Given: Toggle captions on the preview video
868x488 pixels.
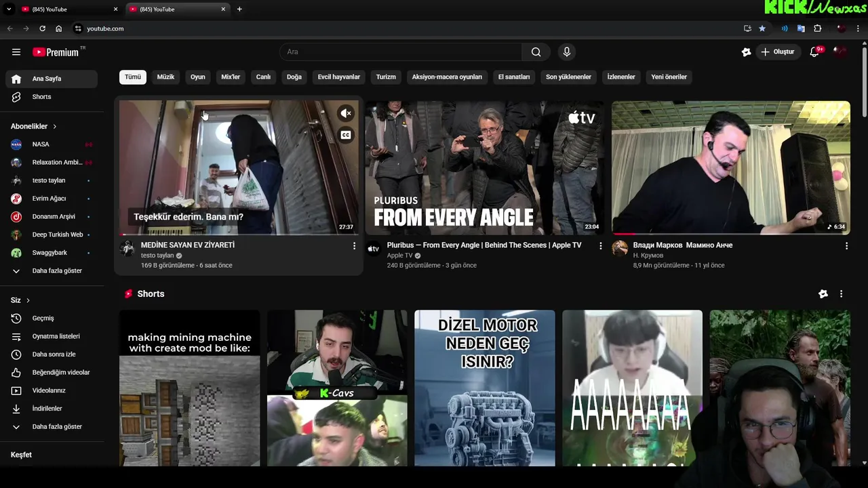Looking at the screenshot, I should (346, 135).
